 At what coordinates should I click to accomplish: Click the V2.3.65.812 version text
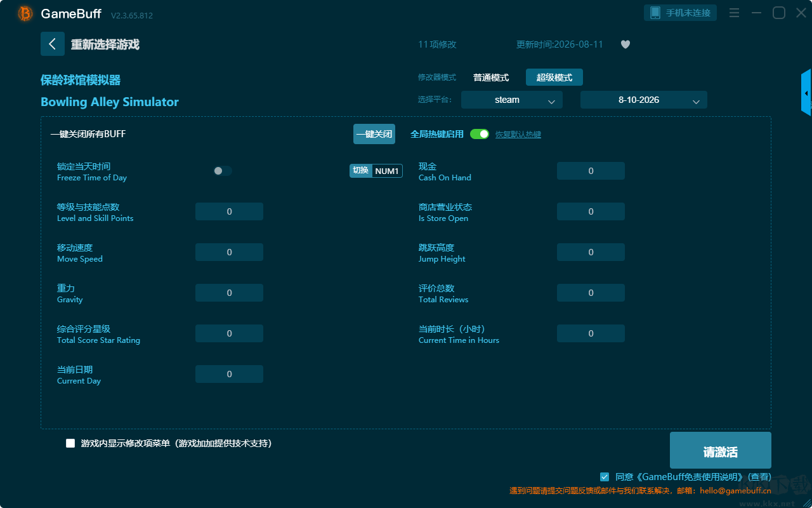pos(132,15)
